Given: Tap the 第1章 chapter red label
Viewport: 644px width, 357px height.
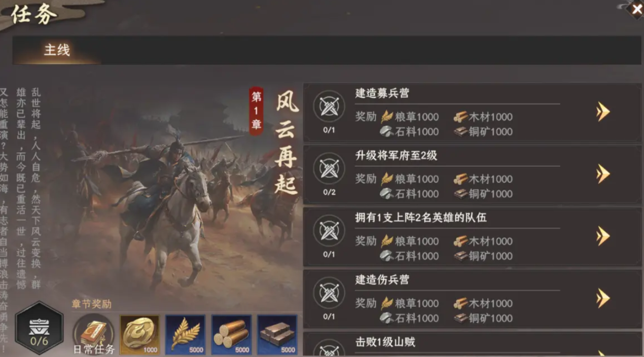Looking at the screenshot, I should (x=256, y=111).
